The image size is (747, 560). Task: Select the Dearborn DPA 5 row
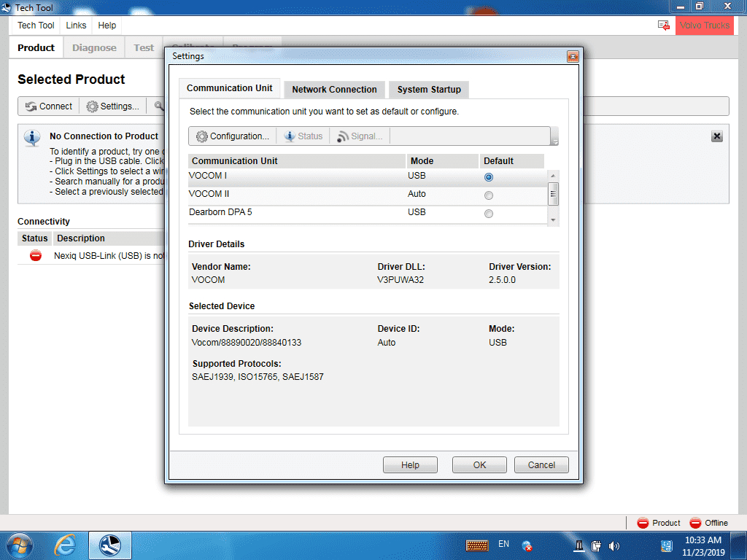coord(368,214)
